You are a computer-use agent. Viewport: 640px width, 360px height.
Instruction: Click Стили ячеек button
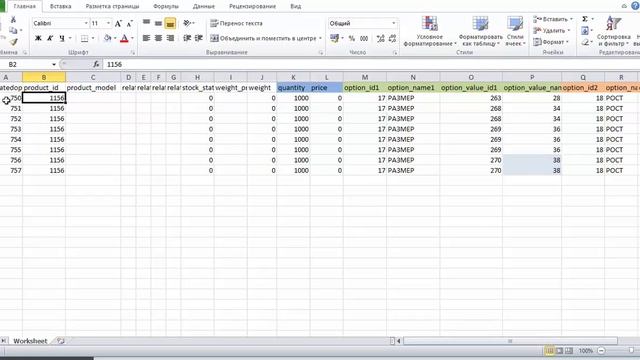[515, 31]
